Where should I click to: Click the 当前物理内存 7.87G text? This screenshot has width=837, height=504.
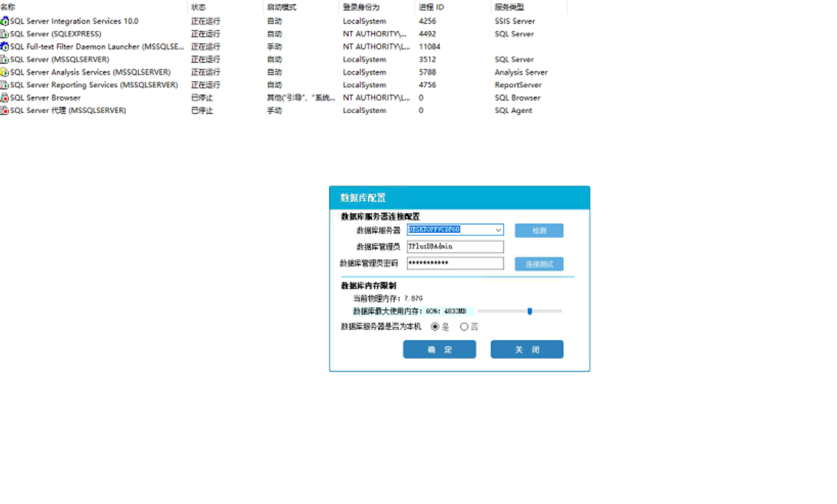pos(387,299)
